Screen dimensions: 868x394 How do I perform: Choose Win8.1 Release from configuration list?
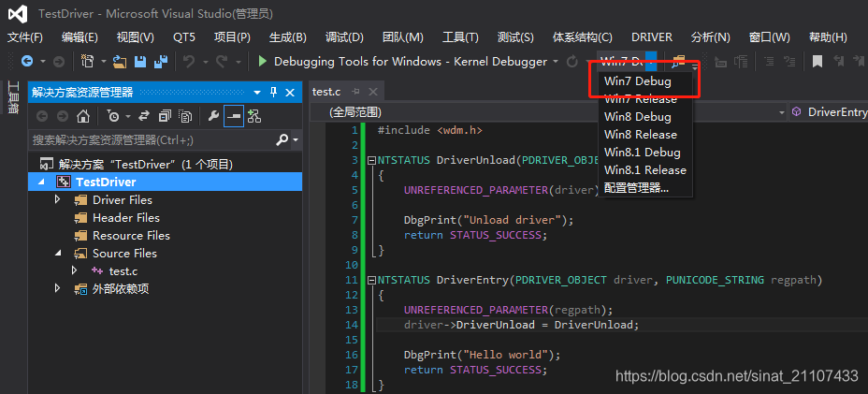645,169
